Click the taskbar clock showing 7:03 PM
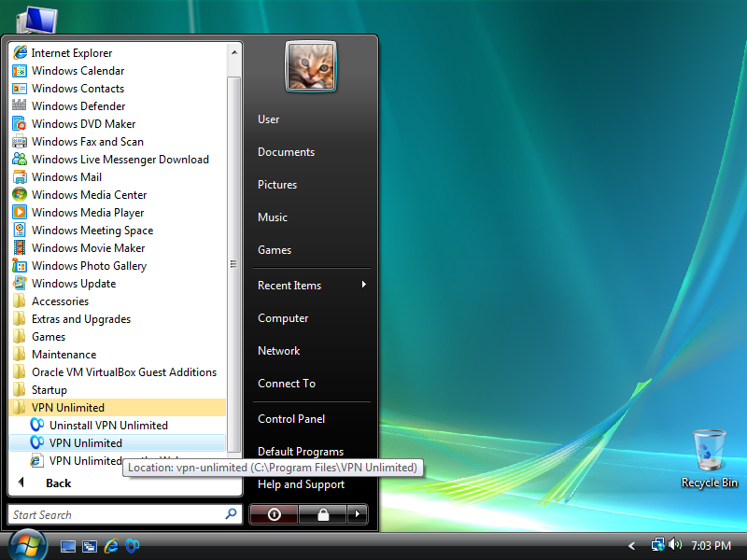 click(x=711, y=545)
